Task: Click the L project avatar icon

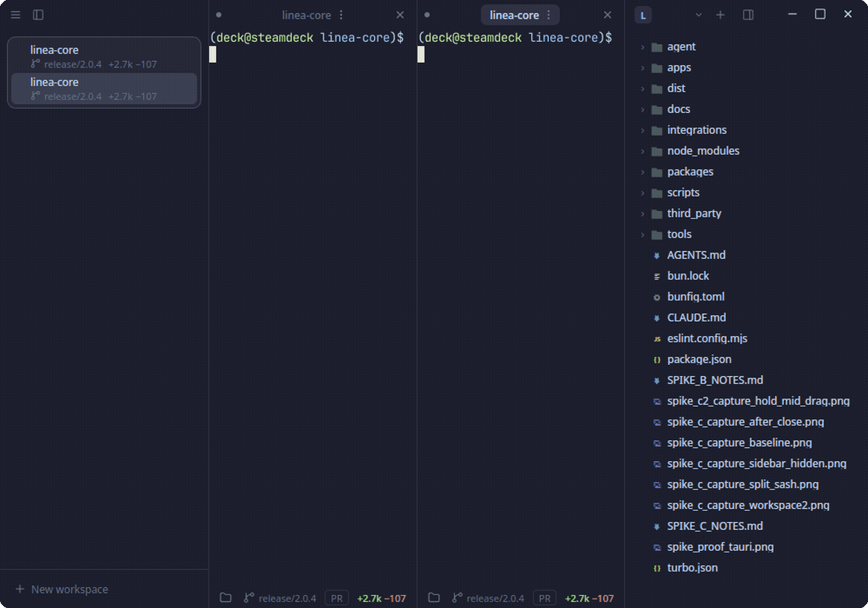Action: click(x=643, y=15)
